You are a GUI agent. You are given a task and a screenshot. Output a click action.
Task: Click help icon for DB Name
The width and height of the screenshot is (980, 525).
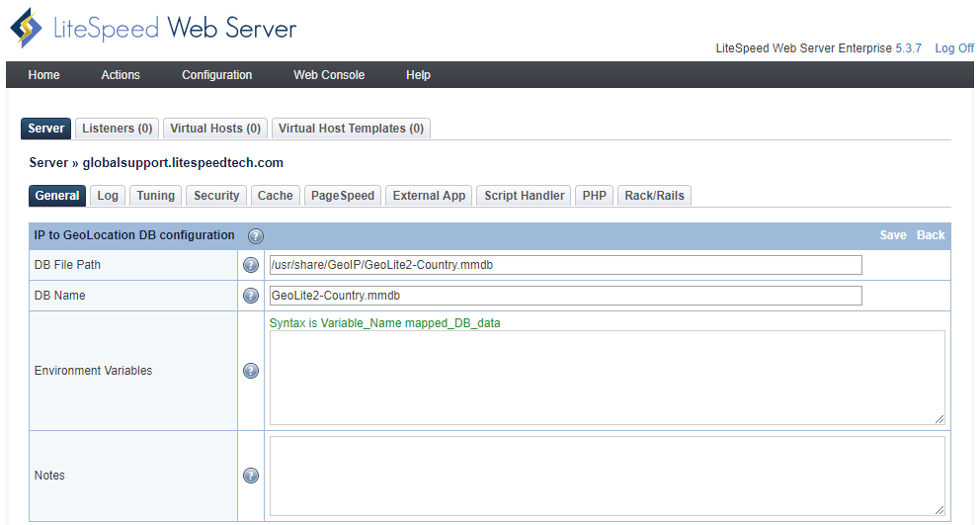click(x=251, y=296)
